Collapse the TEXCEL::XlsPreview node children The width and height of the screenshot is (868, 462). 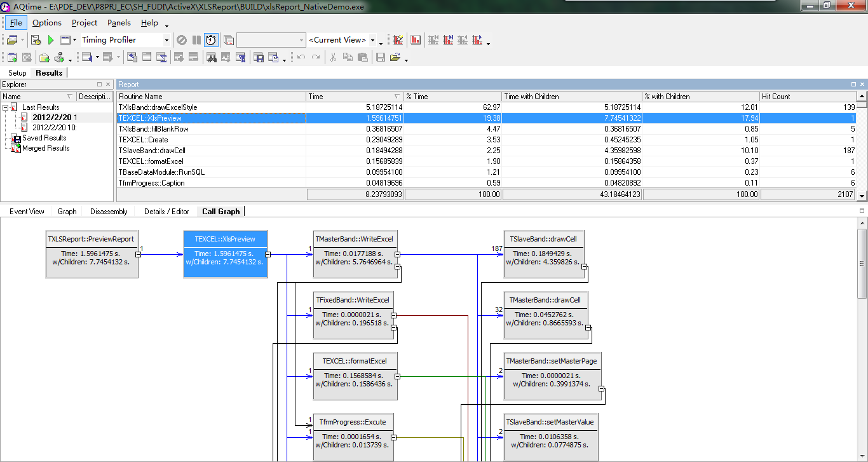268,254
